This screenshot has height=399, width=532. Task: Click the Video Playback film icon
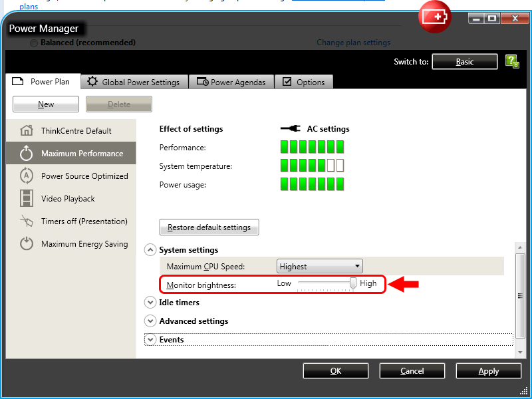(26, 198)
